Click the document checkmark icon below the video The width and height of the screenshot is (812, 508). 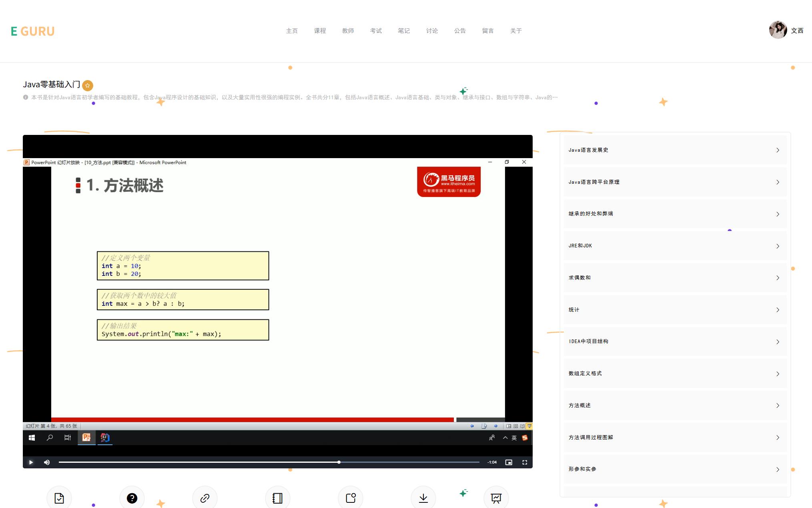59,498
